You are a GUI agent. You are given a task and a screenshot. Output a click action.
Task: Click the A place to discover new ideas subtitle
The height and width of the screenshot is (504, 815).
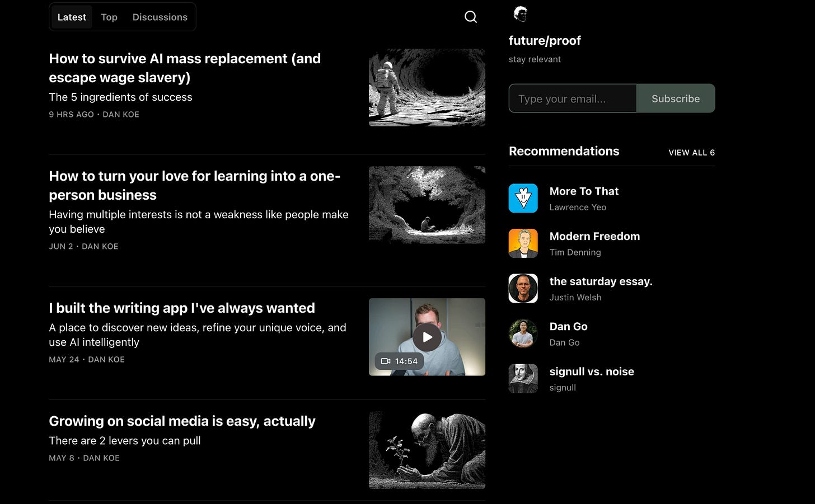point(198,335)
